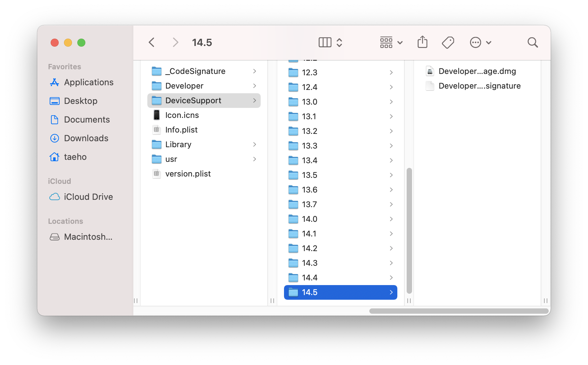Select the Developer...age.dmg disk image
This screenshot has width=588, height=365.
[x=477, y=71]
